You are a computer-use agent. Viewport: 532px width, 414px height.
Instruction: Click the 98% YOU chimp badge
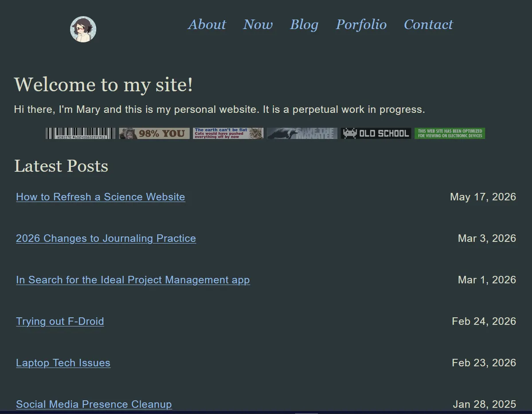[154, 133]
